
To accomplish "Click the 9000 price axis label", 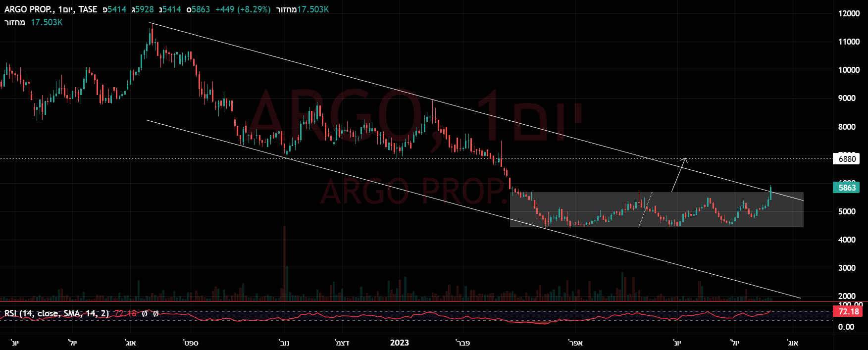I will (847, 98).
